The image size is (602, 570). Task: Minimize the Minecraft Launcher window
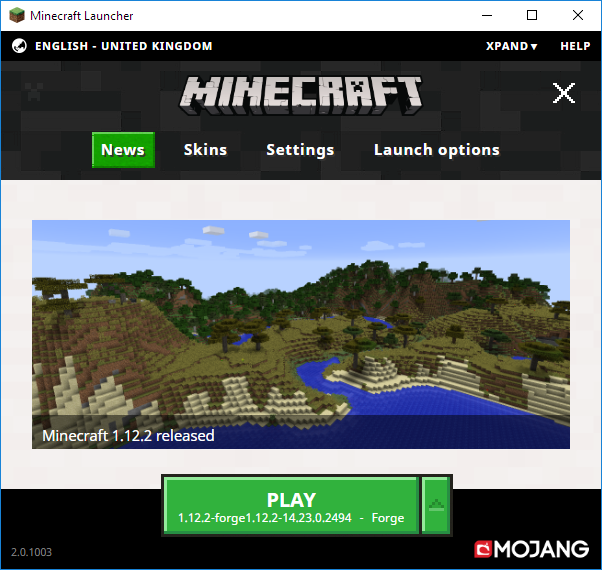point(487,15)
